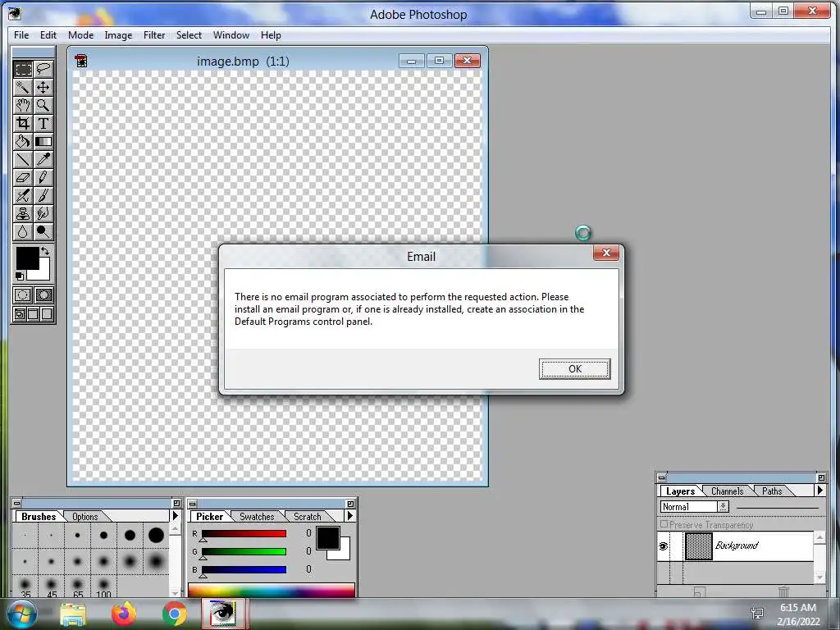Switch to full screen with menu bar
The width and height of the screenshot is (840, 630).
[33, 314]
